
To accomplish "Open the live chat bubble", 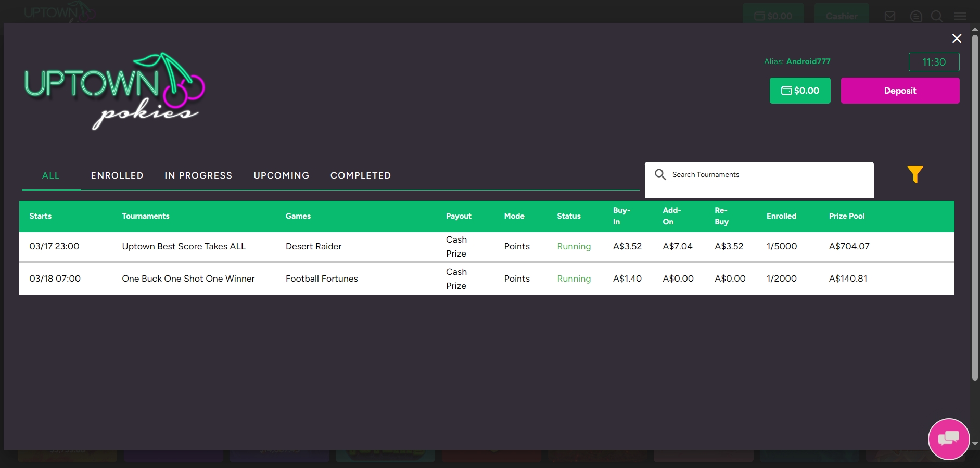I will [x=948, y=439].
